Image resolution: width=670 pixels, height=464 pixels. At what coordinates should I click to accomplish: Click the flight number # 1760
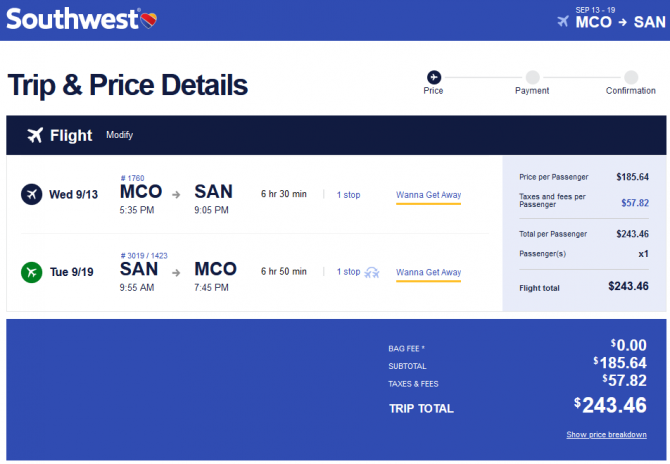pos(132,178)
